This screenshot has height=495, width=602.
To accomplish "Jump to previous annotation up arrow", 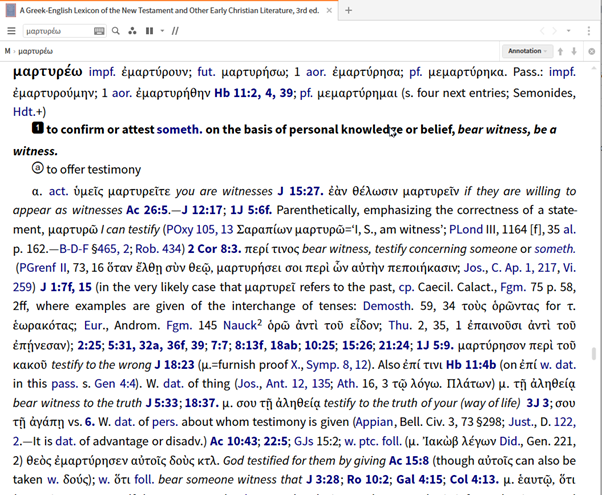I will [560, 51].
